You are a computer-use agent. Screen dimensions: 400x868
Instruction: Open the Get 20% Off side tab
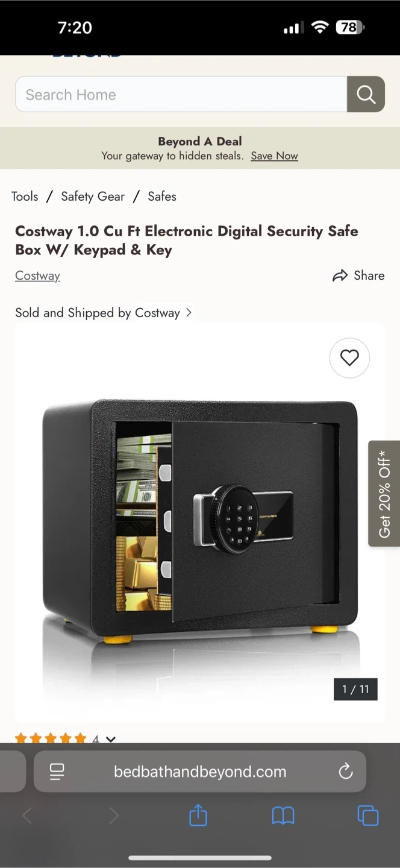click(384, 494)
